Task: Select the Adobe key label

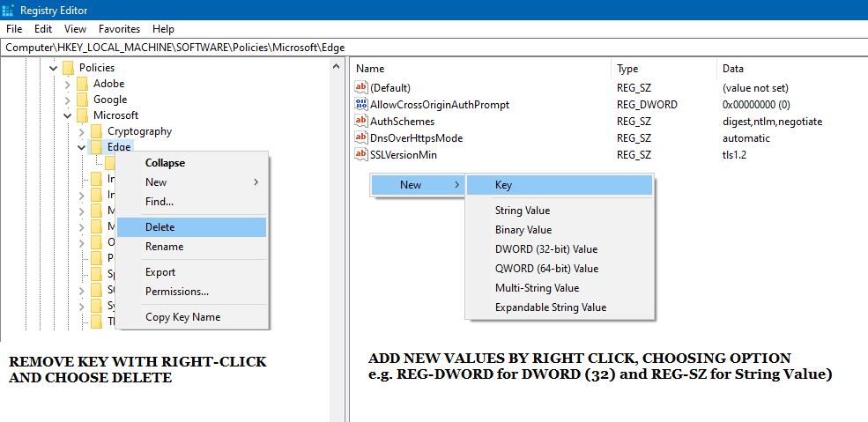Action: tap(108, 84)
